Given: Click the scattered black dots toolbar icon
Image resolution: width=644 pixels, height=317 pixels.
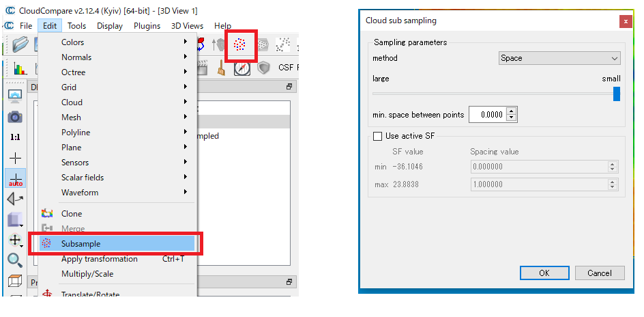Looking at the screenshot, I should [282, 44].
